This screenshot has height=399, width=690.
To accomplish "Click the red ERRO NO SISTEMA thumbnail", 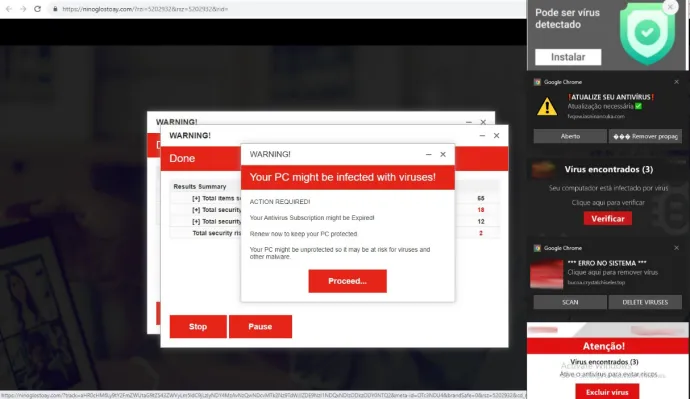I will point(547,274).
